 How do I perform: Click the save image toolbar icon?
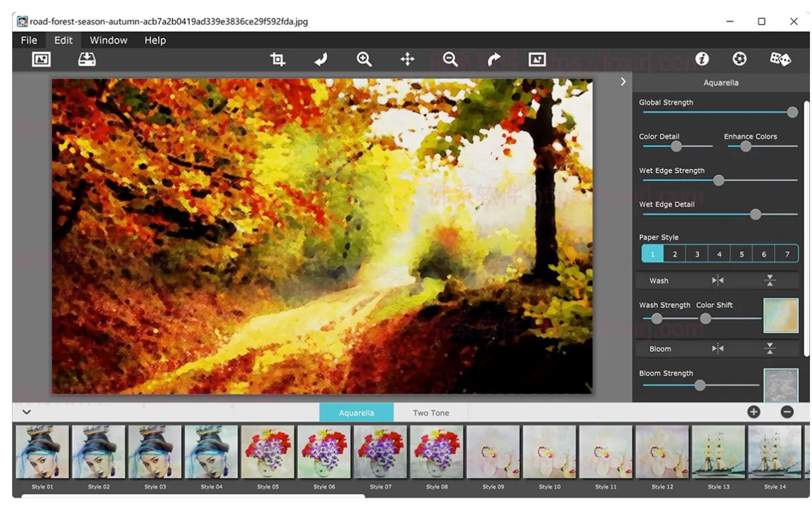87,59
